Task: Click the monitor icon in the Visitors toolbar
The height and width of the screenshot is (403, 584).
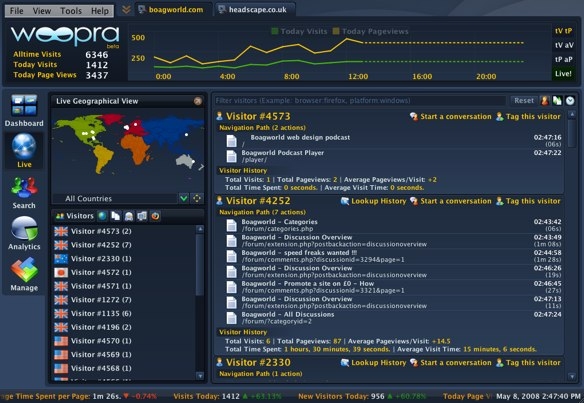Action: tap(142, 216)
